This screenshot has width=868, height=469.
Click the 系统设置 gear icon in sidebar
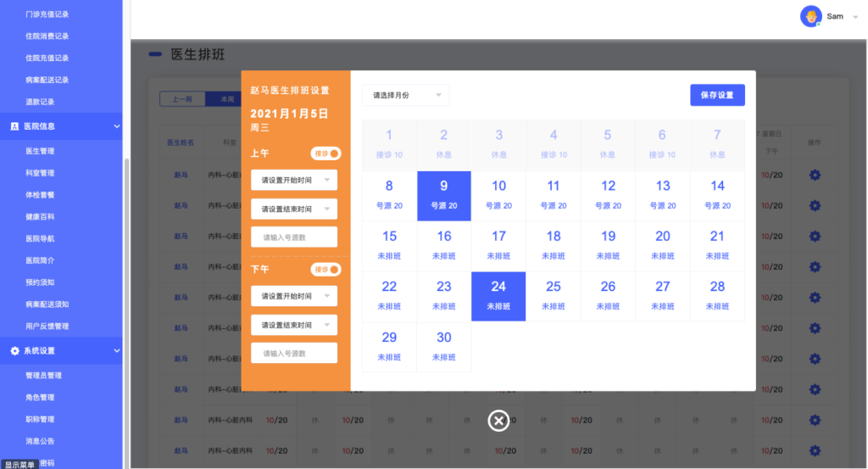click(x=14, y=351)
